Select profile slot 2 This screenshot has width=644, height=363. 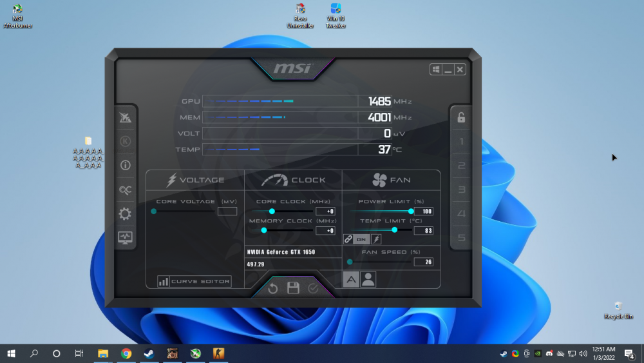pyautogui.click(x=461, y=165)
